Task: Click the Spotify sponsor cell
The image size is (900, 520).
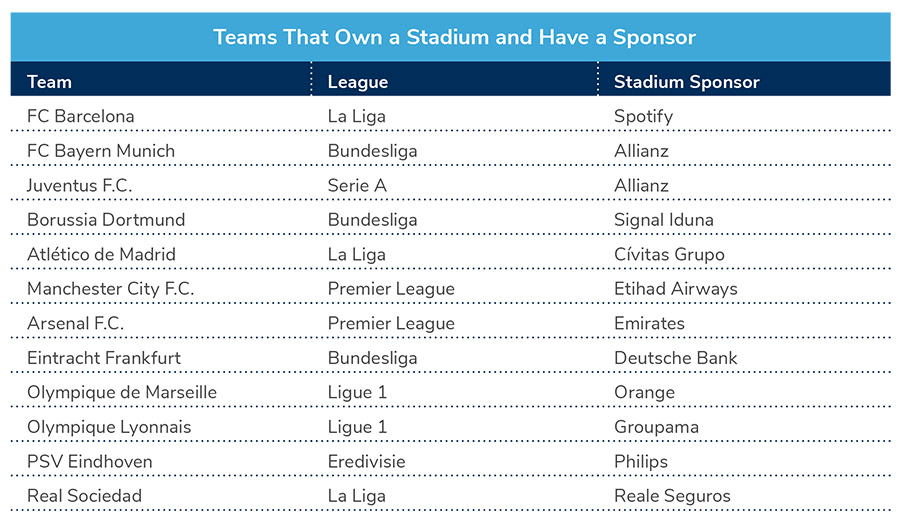Action: pos(643,116)
